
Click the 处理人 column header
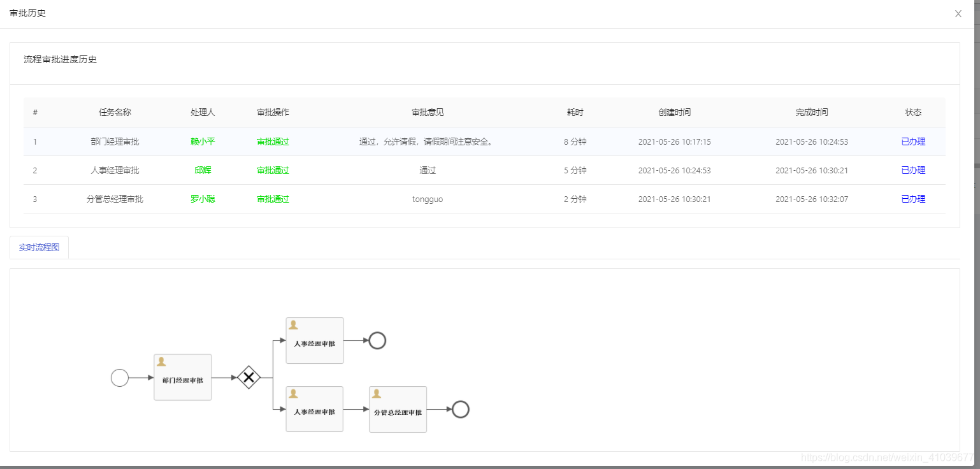click(x=203, y=112)
